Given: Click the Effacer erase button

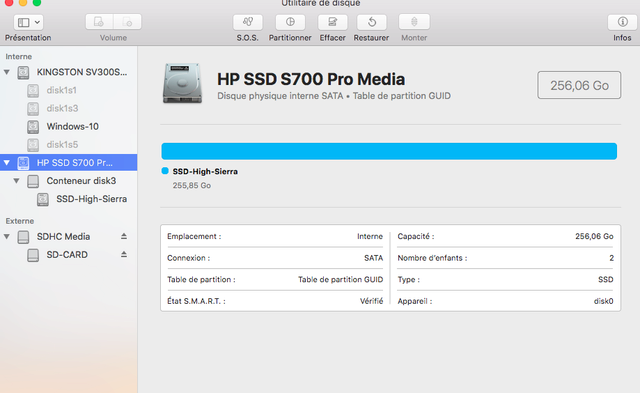Looking at the screenshot, I should coord(333,22).
